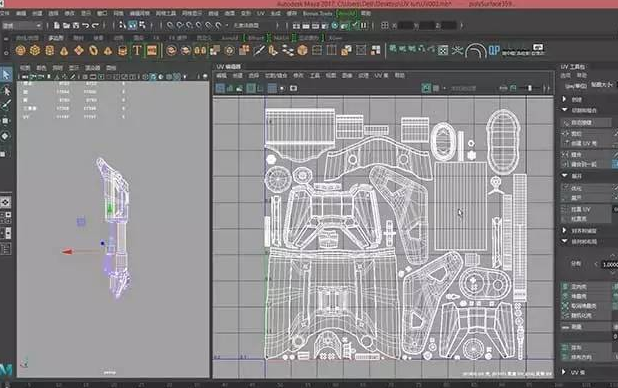Click the Combine meshes shelf icon
This screenshot has width=618, height=388.
tap(171, 50)
